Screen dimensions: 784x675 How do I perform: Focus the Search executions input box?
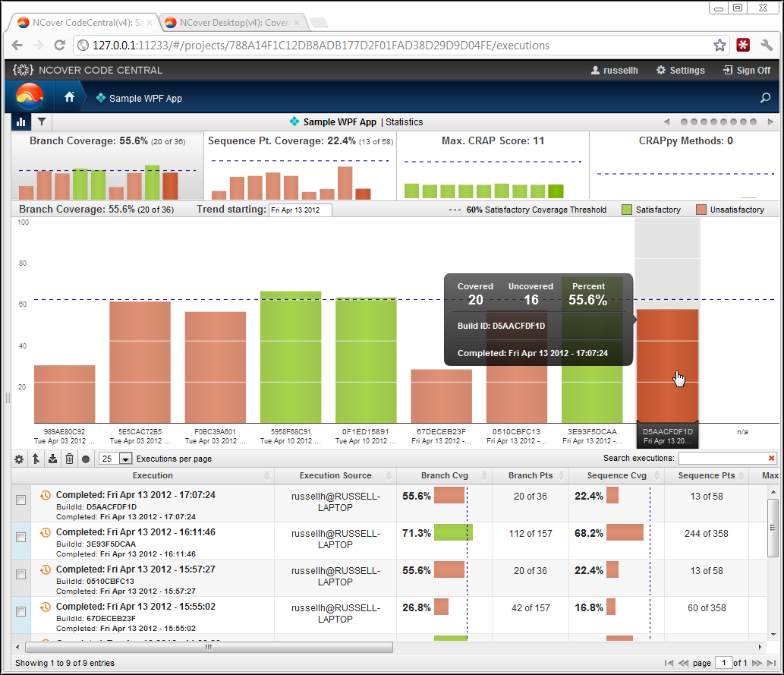point(723,459)
